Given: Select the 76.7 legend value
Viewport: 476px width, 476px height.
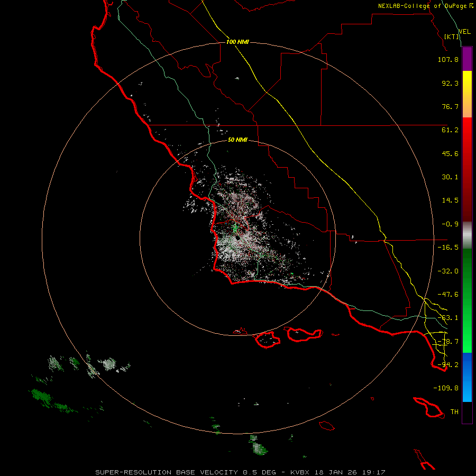Looking at the screenshot, I should (450, 106).
